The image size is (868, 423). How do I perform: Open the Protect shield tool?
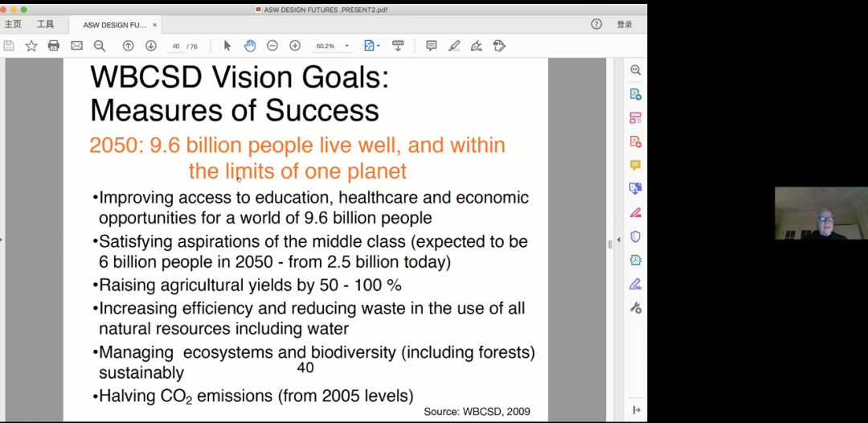pyautogui.click(x=636, y=236)
